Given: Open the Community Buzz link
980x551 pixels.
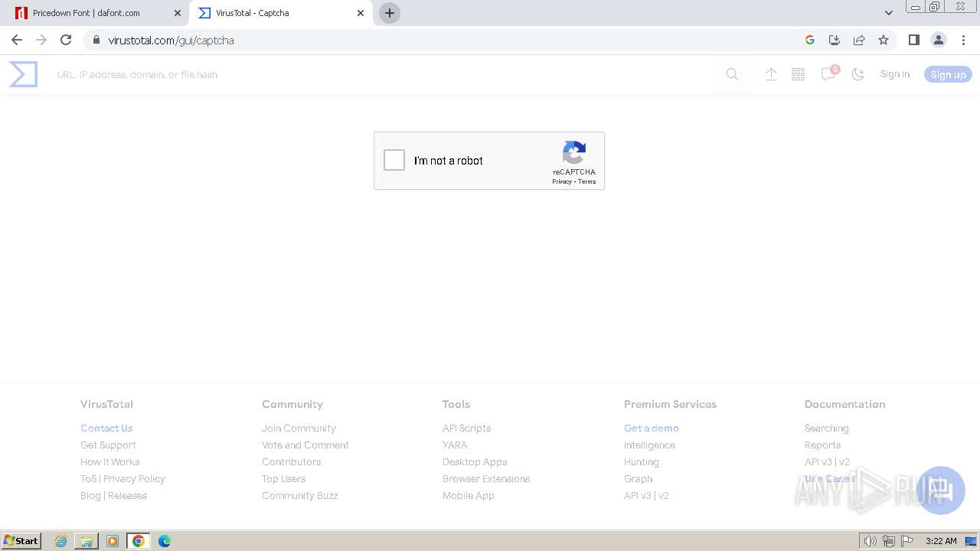Looking at the screenshot, I should (x=299, y=495).
